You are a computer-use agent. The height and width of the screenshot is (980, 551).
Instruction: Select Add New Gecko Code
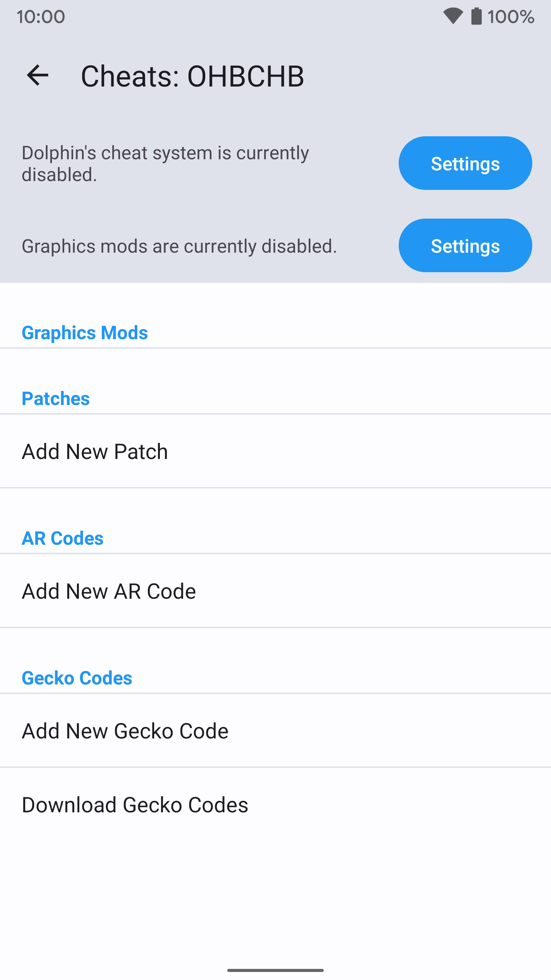coord(125,730)
